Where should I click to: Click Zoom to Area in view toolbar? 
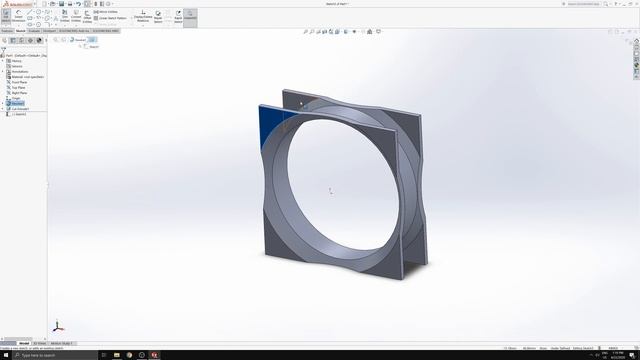(312, 31)
